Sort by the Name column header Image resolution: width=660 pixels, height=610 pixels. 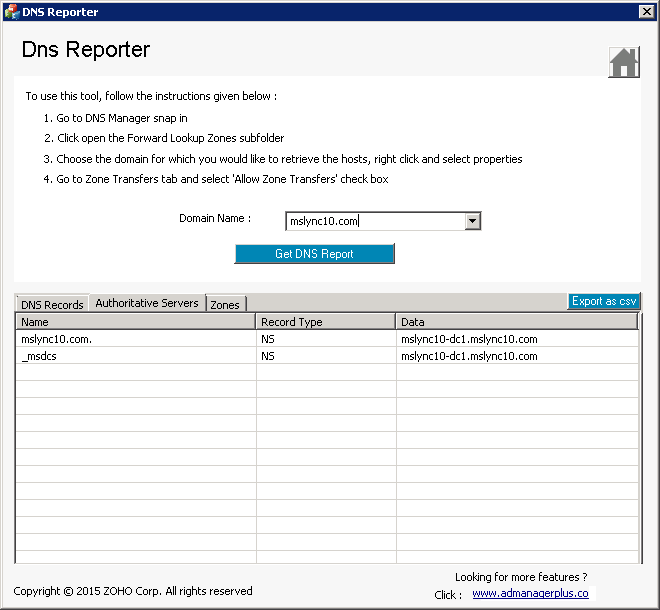[x=135, y=322]
